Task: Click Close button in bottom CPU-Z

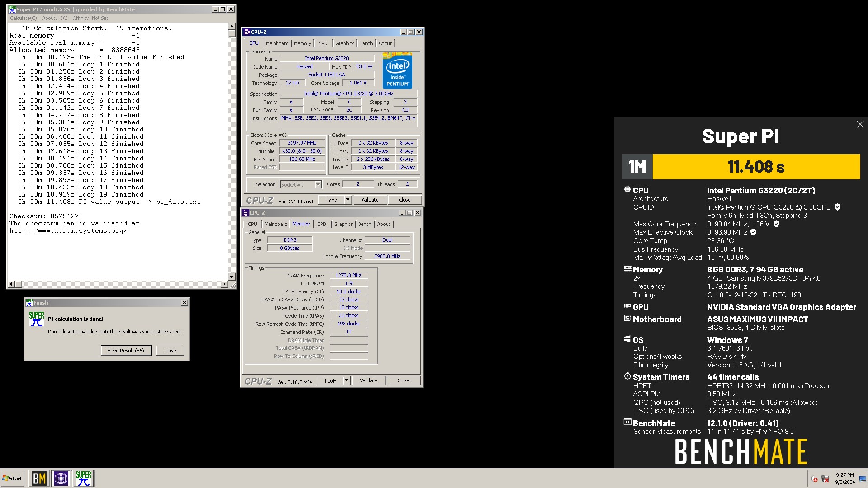Action: coord(403,380)
